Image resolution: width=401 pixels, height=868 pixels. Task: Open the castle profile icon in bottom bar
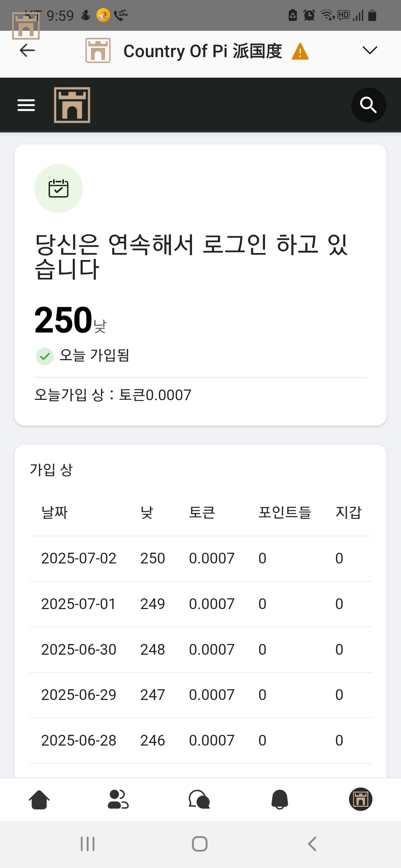(360, 799)
